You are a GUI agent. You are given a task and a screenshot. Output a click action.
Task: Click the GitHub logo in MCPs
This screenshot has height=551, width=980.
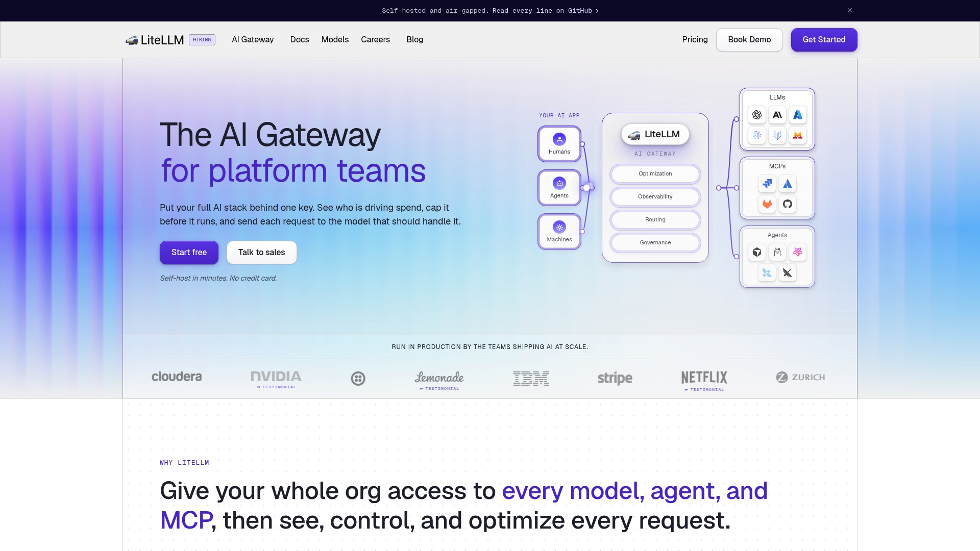pyautogui.click(x=788, y=204)
